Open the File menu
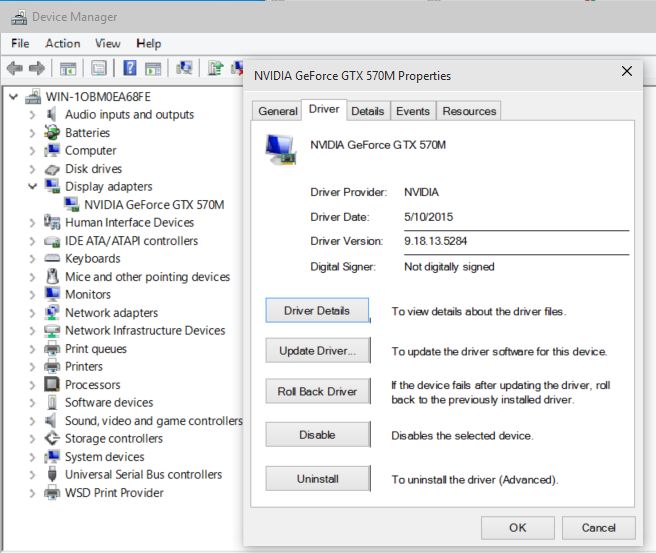The width and height of the screenshot is (656, 553). click(x=20, y=44)
